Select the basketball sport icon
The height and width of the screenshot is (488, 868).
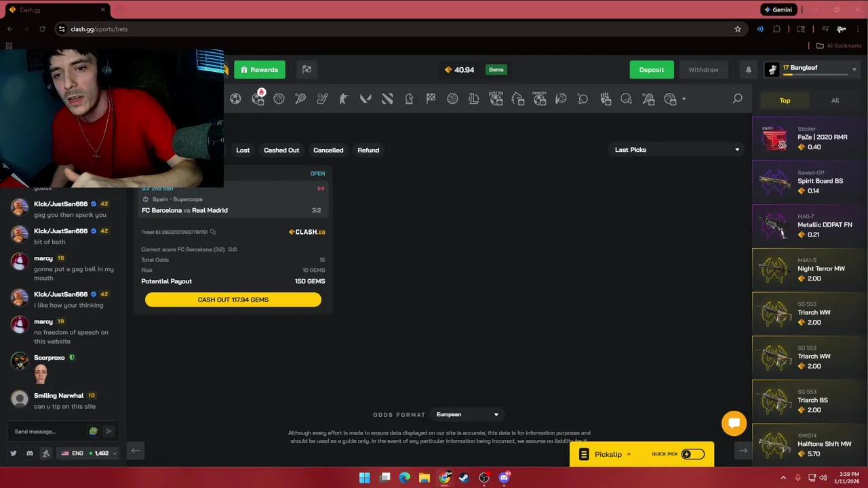pyautogui.click(x=279, y=99)
